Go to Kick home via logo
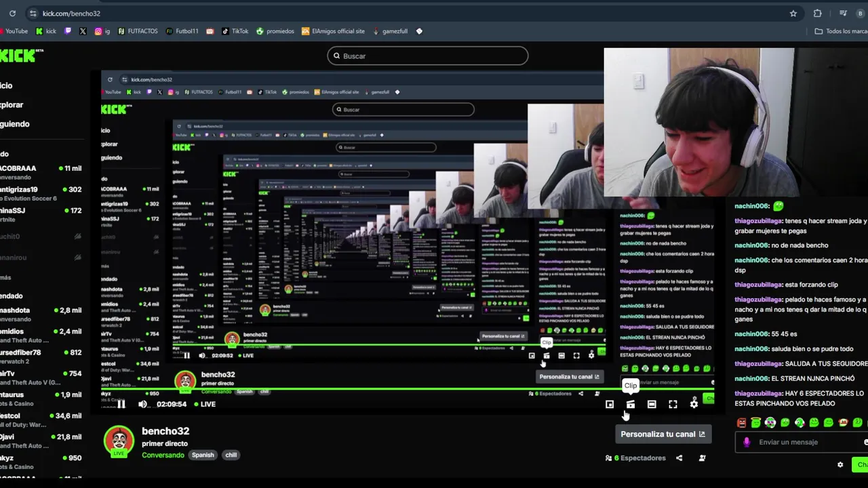 22,56
